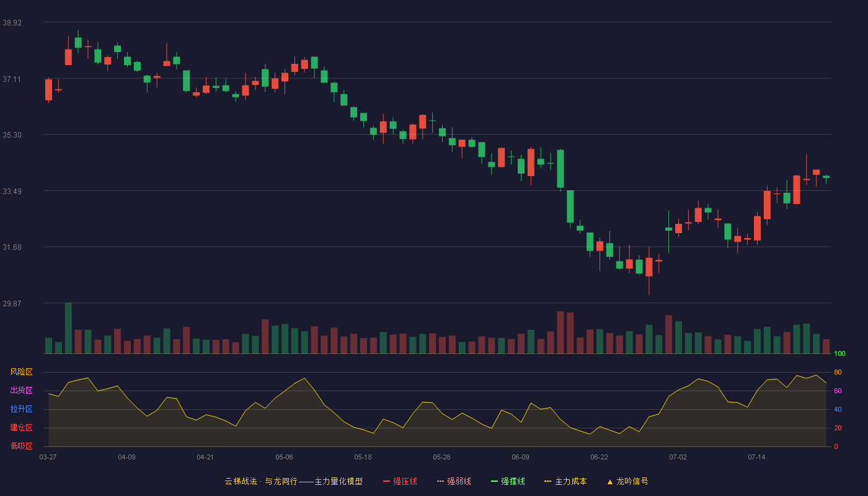Screen dimensions: 868x496
Task: Click the yellow dashed 主力成本 legend marker
Action: pyautogui.click(x=548, y=481)
